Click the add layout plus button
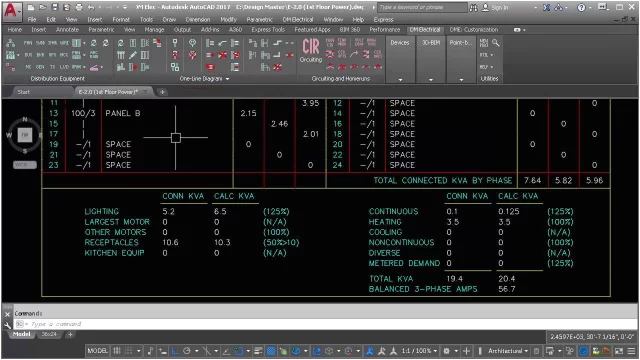Screen dimensions: 640x360 pyautogui.click(x=70, y=335)
